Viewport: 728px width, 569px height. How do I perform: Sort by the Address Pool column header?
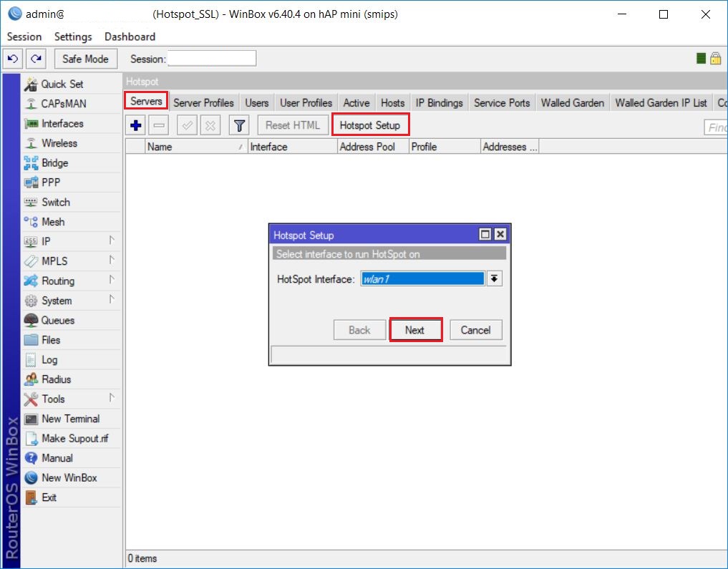373,147
